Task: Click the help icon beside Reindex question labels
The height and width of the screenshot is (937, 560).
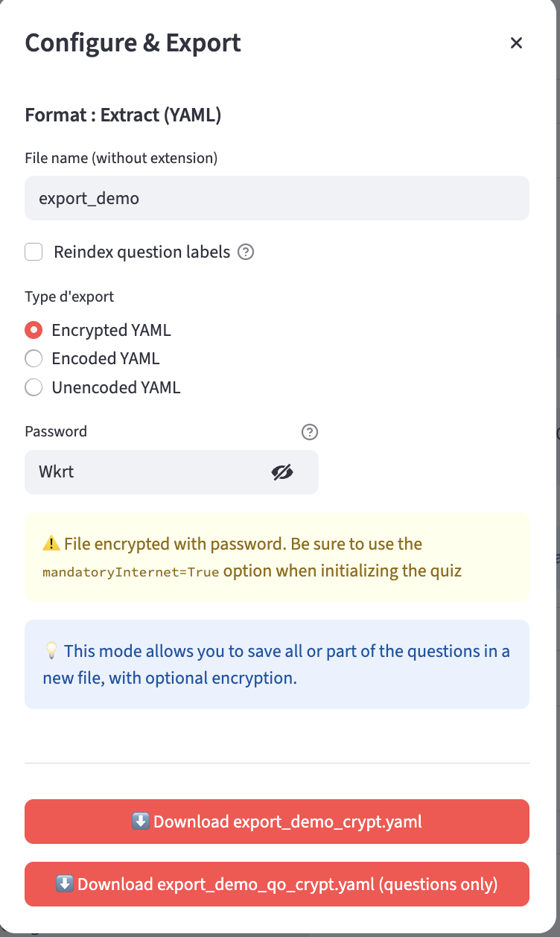Action: (x=246, y=252)
